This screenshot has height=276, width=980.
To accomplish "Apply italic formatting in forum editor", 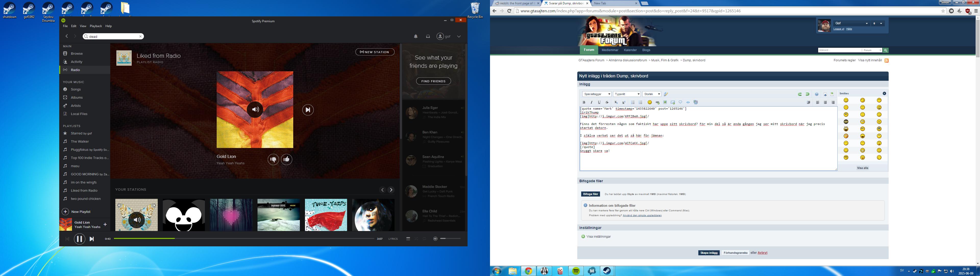I will (x=592, y=102).
